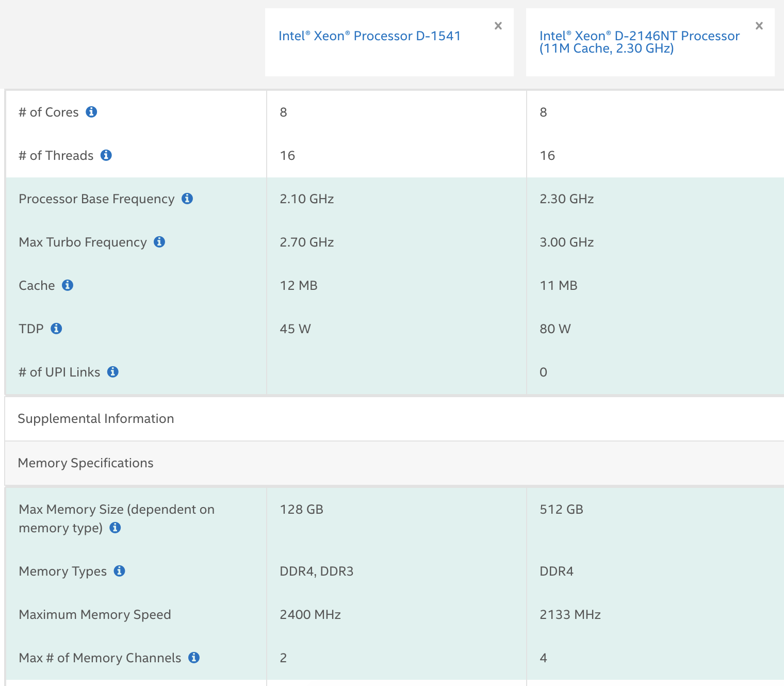The width and height of the screenshot is (784, 686).
Task: Select the 'Max Turbo Frequency' label
Action: point(83,242)
